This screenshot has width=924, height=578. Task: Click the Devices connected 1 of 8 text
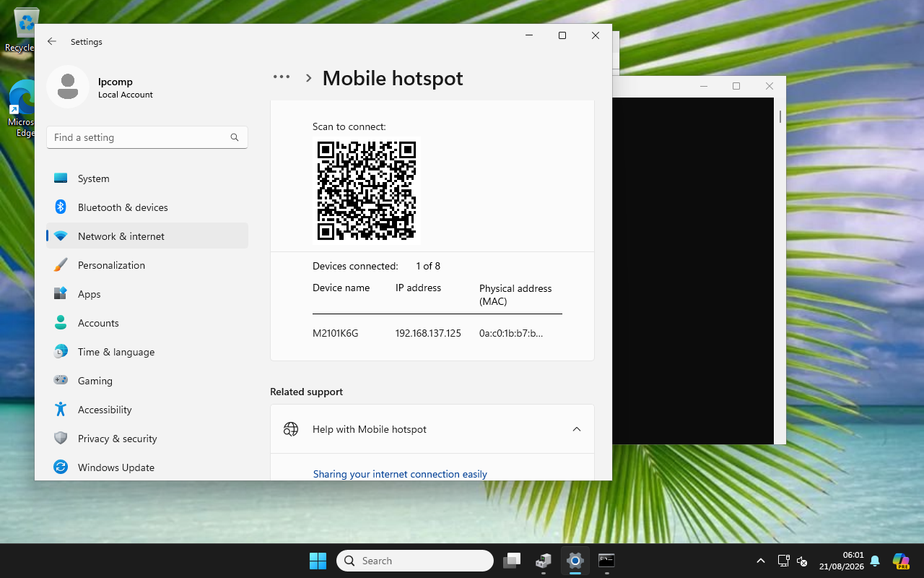376,266
